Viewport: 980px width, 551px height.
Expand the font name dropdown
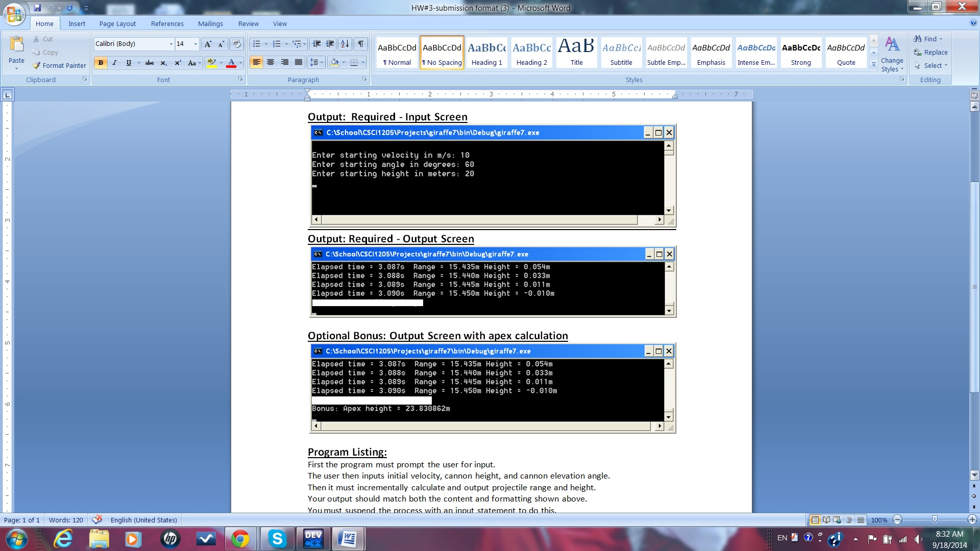(x=171, y=44)
